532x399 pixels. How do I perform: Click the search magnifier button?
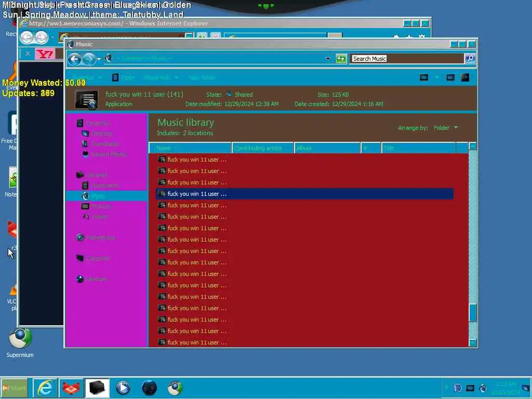pyautogui.click(x=470, y=59)
